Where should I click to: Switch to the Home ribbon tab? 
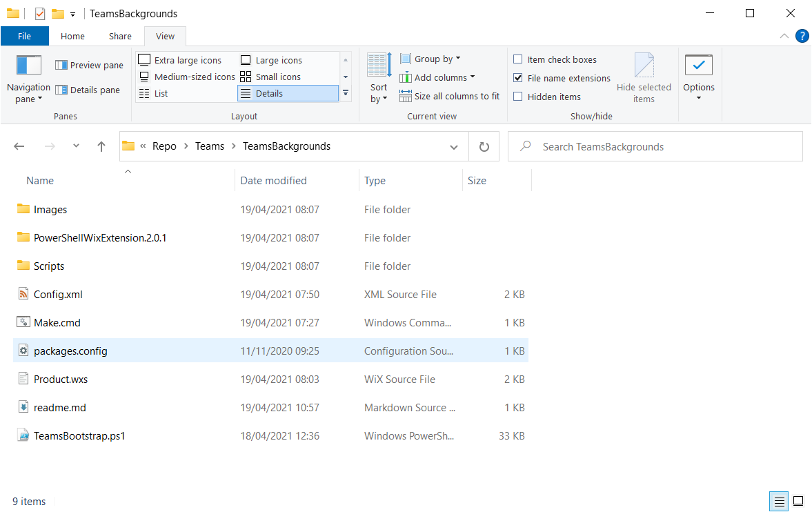pyautogui.click(x=72, y=36)
